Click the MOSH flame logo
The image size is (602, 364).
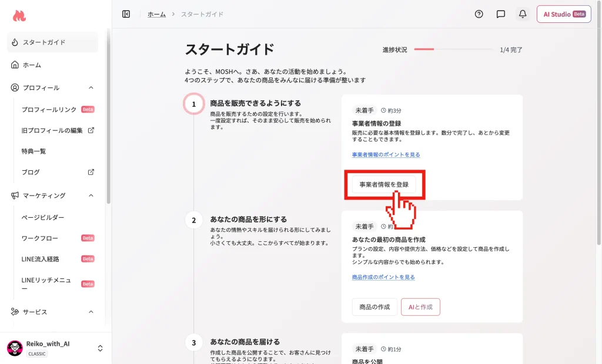(x=19, y=16)
